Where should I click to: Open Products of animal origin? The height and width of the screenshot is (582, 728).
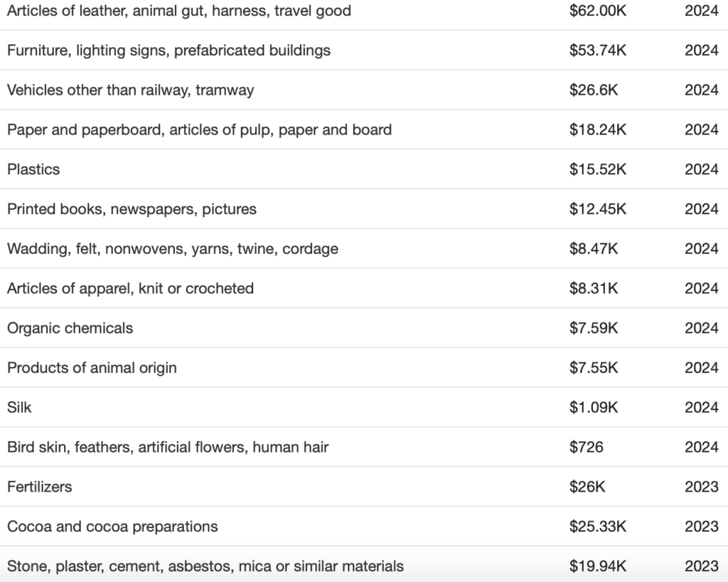[x=92, y=368]
